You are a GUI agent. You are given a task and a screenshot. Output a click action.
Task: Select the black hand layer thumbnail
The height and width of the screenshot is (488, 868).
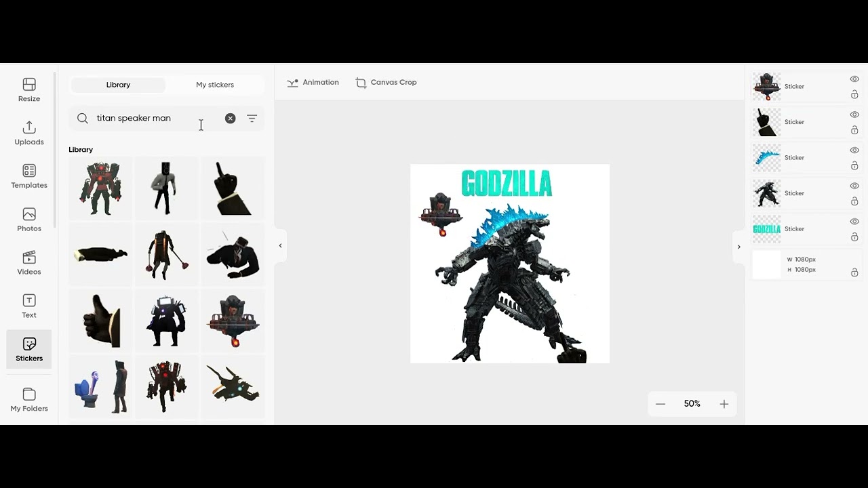767,122
